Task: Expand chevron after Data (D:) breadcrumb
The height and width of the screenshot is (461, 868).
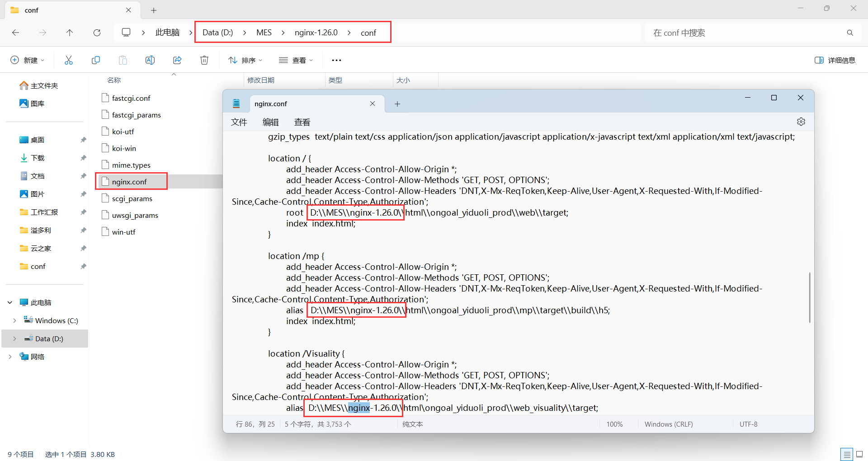Action: pyautogui.click(x=245, y=33)
